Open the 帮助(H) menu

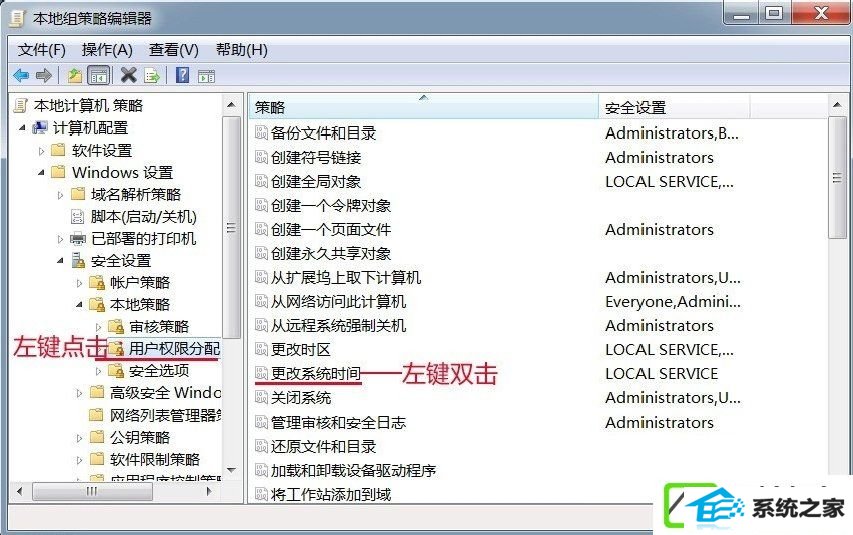[x=242, y=50]
